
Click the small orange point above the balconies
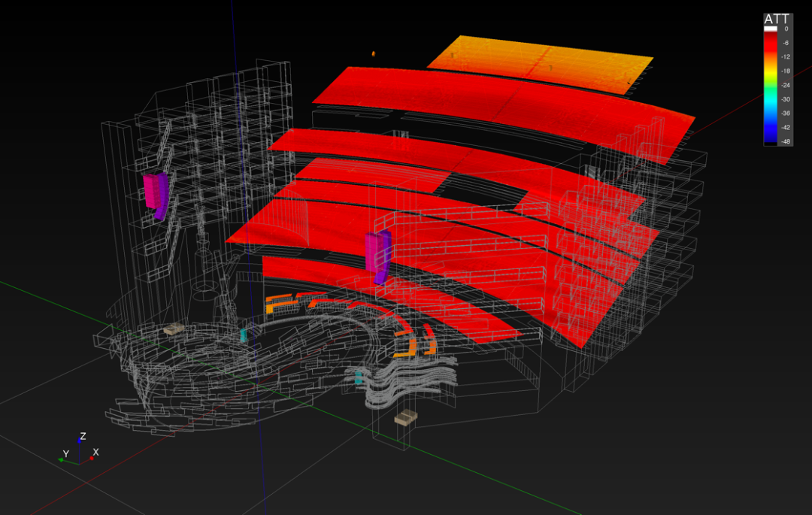tap(373, 54)
